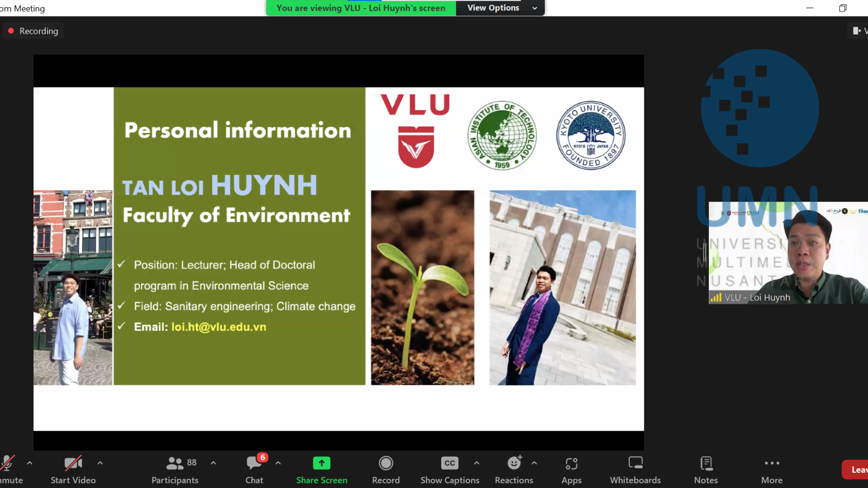Click the Recording indicator
868x488 pixels.
click(33, 31)
